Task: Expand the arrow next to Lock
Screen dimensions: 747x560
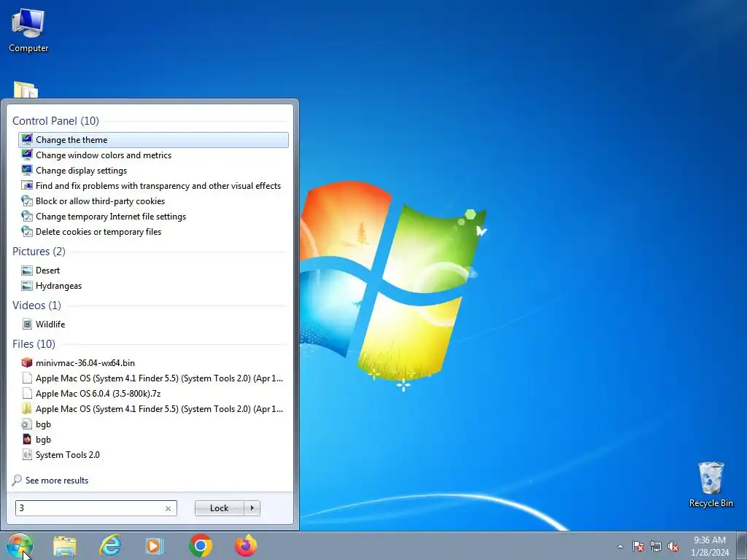Action: point(252,508)
